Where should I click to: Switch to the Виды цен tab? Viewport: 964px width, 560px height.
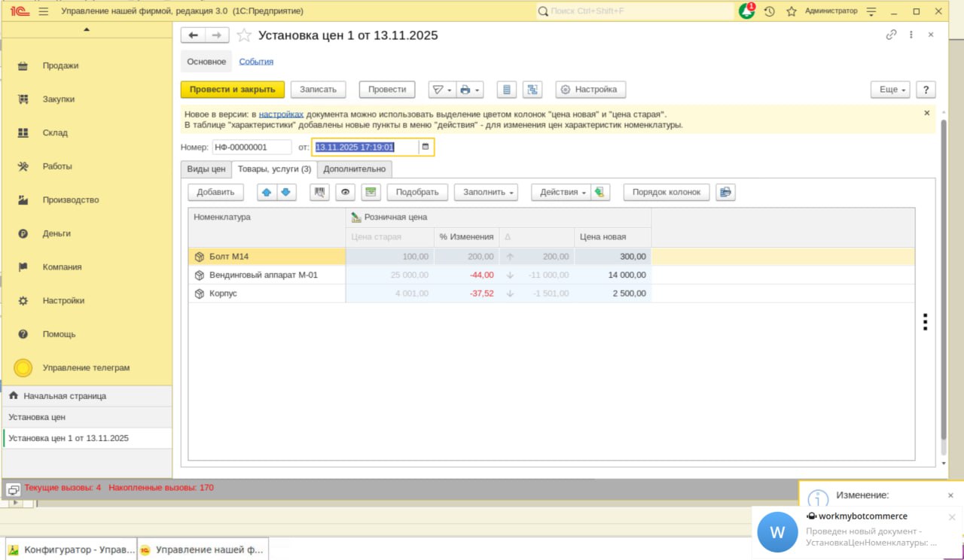(206, 169)
